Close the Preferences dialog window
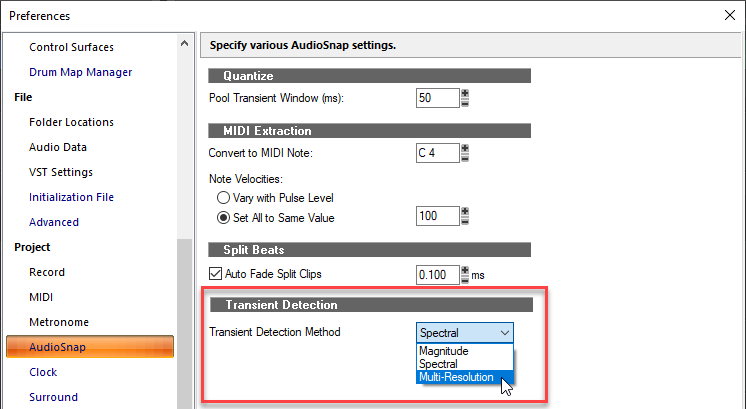This screenshot has height=409, width=746. point(726,14)
